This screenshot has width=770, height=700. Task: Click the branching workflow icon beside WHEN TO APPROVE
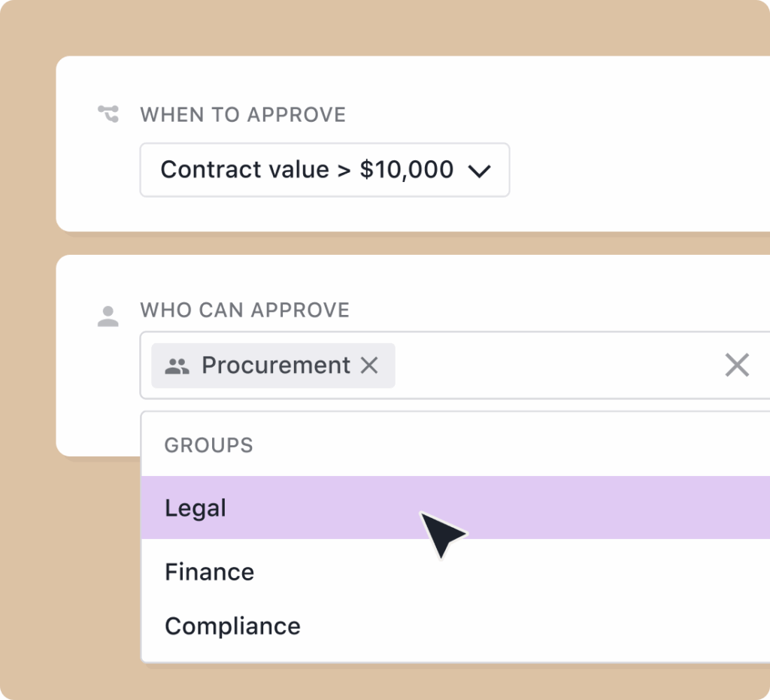tap(108, 114)
